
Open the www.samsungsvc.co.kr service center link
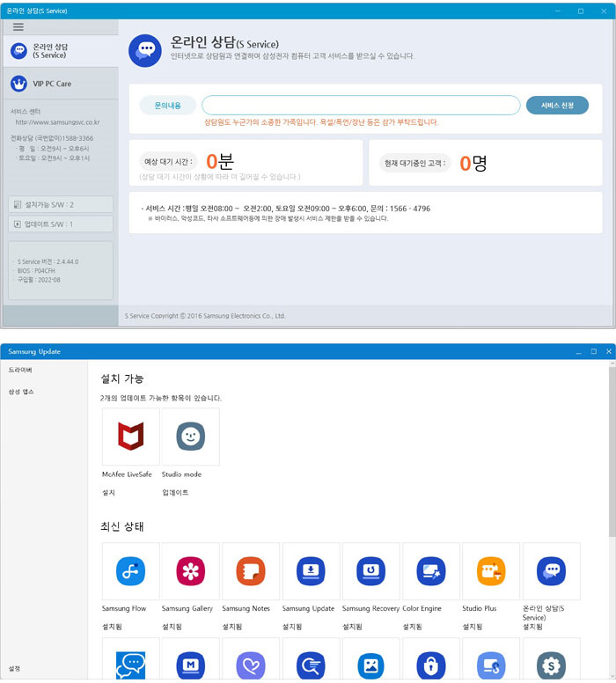tap(57, 122)
